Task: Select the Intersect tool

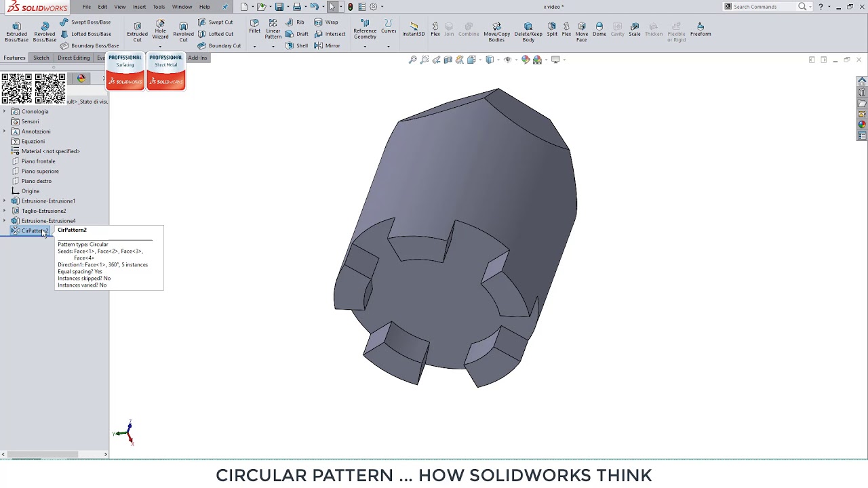Action: 330,34
